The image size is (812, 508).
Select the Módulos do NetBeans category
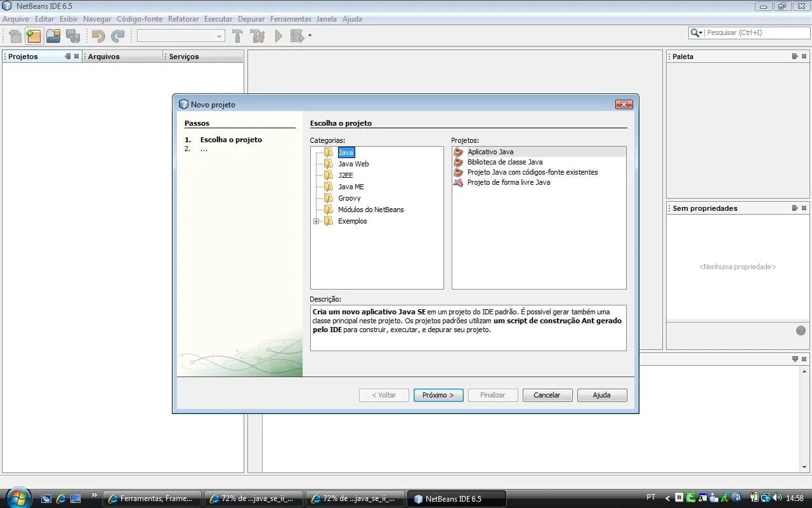pyautogui.click(x=371, y=210)
